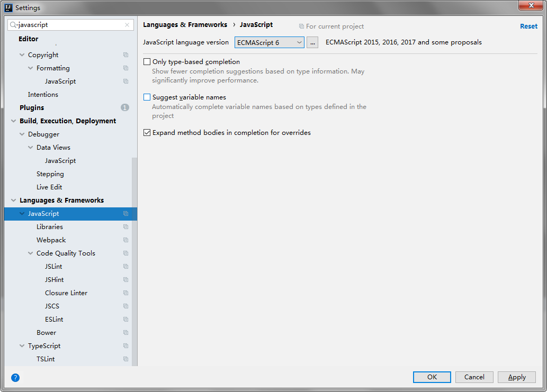The image size is (547, 392).
Task: Click project-level icon on selected JavaScript row
Action: (125, 214)
